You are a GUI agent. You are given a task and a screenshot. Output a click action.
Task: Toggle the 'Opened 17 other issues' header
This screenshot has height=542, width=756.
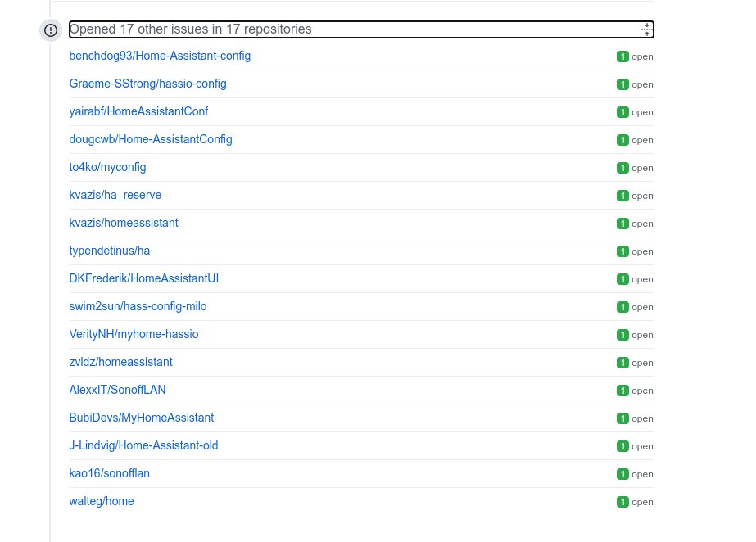(x=361, y=29)
